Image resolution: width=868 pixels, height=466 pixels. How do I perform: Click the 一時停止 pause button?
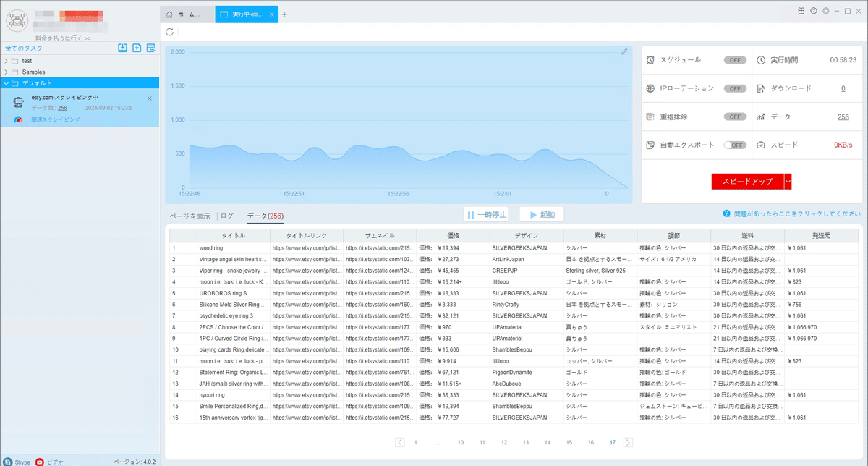(487, 214)
